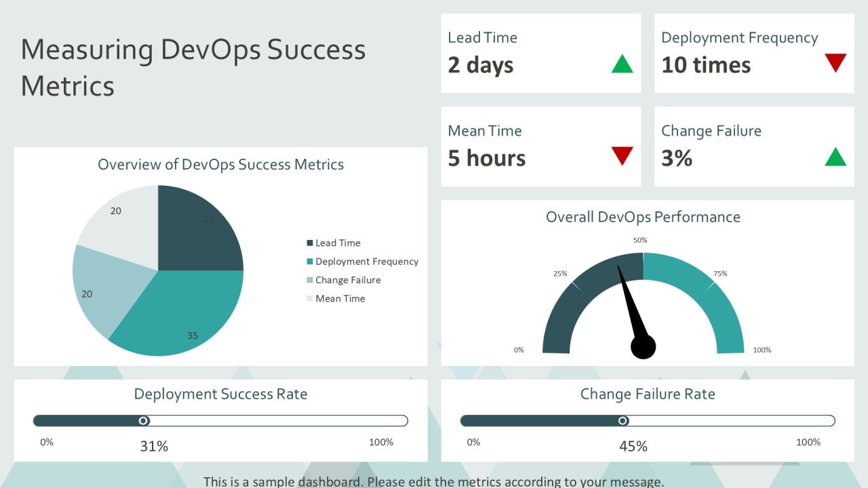
Task: Click the Mean Time legend color square
Action: [x=310, y=298]
